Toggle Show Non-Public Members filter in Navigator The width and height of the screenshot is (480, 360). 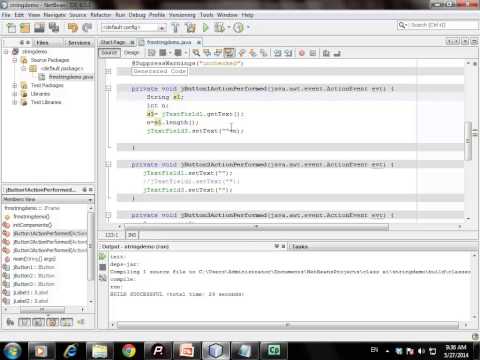(52, 322)
